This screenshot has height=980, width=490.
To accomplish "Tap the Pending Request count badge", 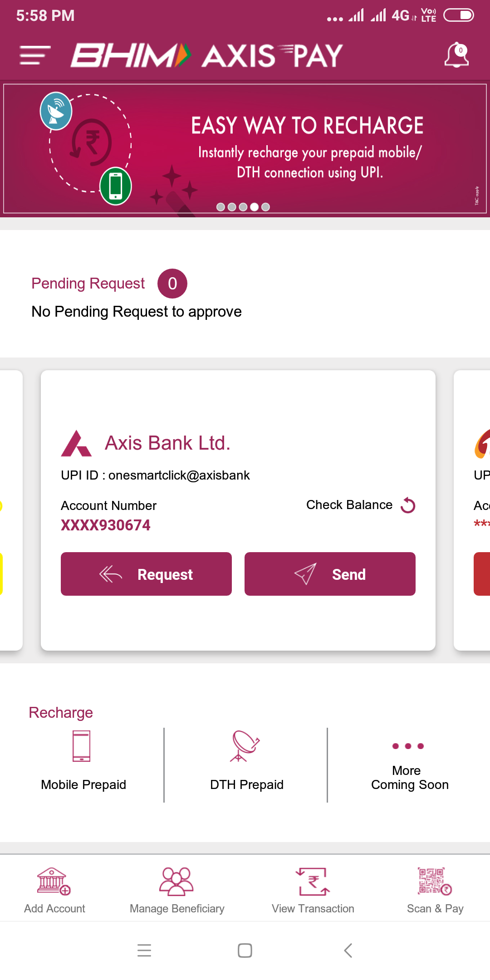I will pyautogui.click(x=172, y=284).
